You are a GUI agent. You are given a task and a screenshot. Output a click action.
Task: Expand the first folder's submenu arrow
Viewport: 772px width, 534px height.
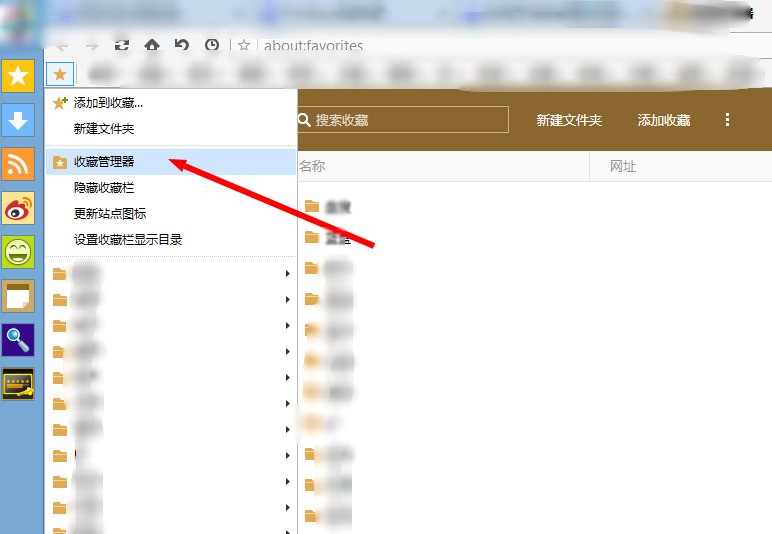click(288, 274)
